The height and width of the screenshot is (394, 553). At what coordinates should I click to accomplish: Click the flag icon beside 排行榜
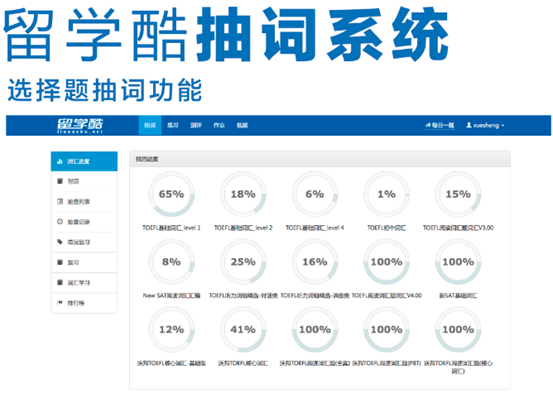click(x=60, y=303)
